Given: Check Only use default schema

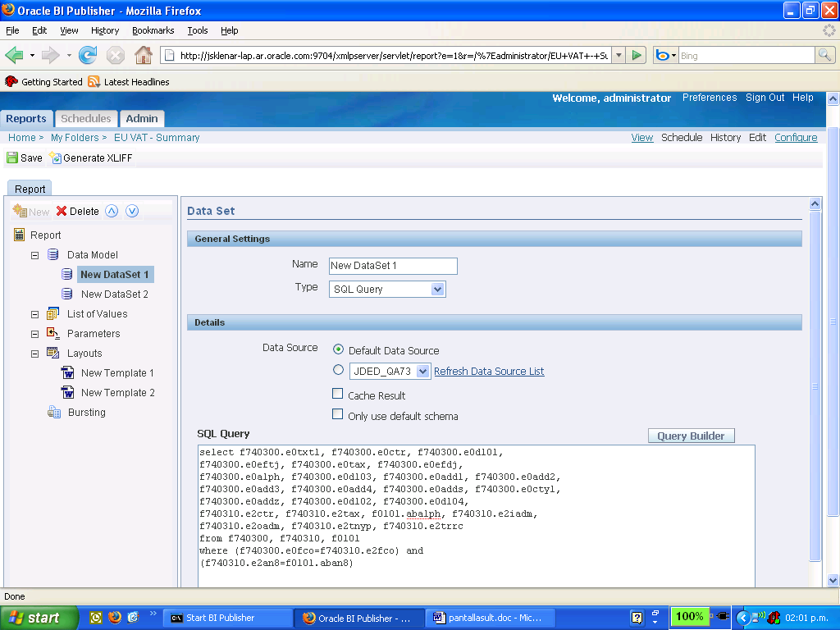Looking at the screenshot, I should tap(337, 414).
